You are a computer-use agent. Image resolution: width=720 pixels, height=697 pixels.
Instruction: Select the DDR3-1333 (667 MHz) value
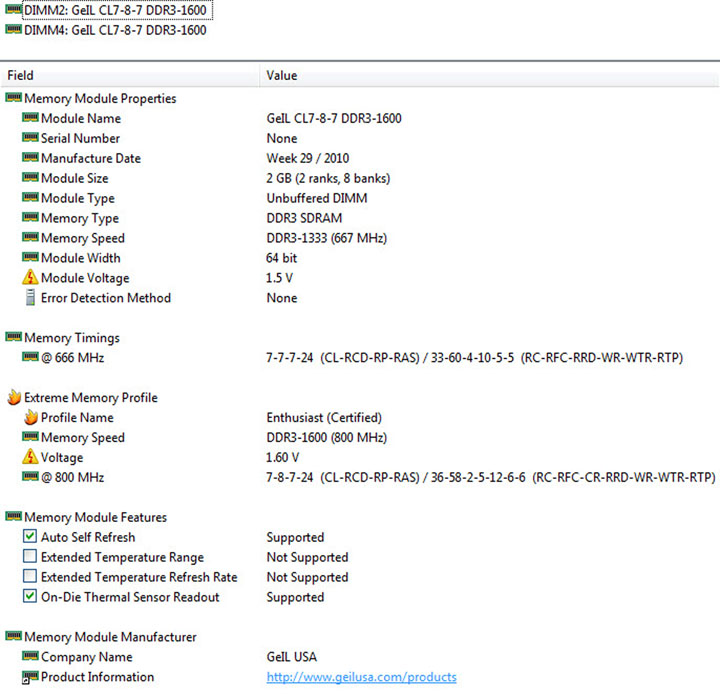pyautogui.click(x=326, y=238)
